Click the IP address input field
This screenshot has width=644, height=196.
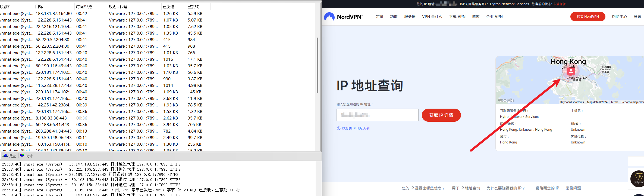point(377,115)
